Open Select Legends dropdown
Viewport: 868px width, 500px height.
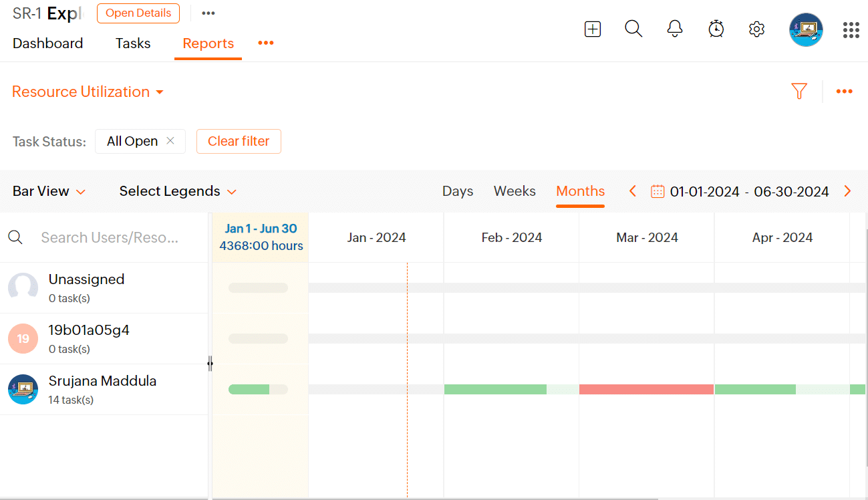[x=178, y=191]
